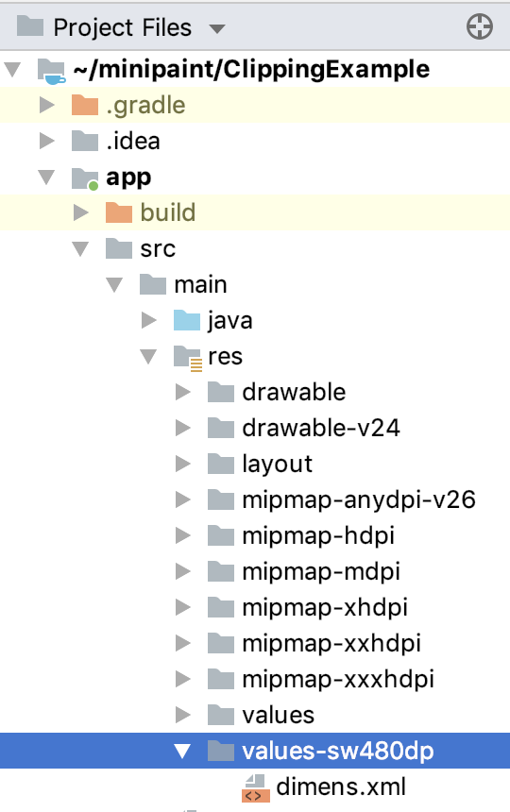This screenshot has height=812, width=510.
Task: Select the main folder label
Action: [x=200, y=285]
